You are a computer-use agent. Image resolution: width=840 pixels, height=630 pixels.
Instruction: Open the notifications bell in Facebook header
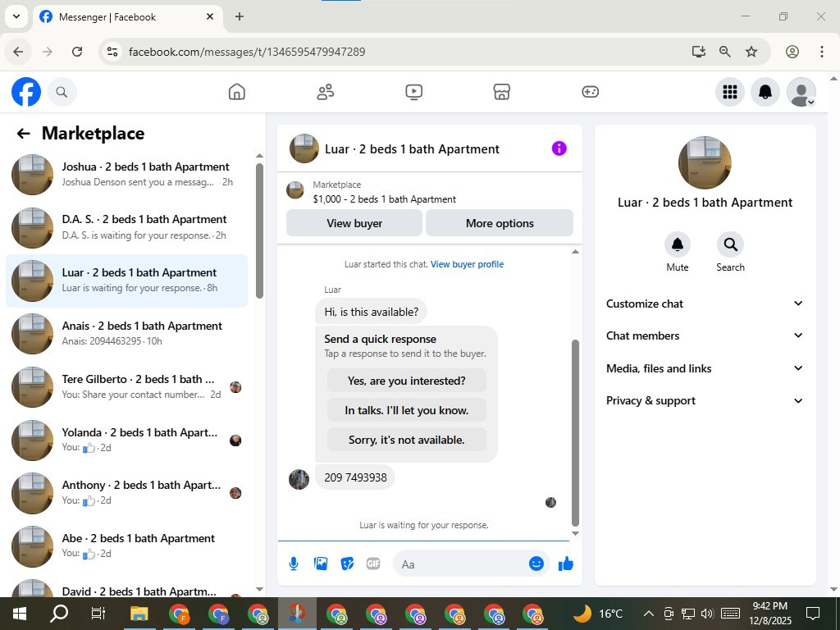click(765, 92)
